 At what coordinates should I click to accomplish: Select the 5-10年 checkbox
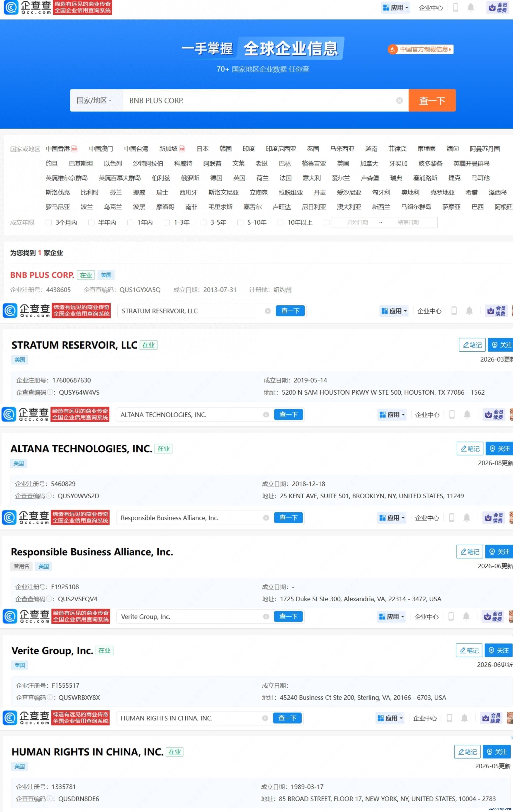pyautogui.click(x=240, y=223)
